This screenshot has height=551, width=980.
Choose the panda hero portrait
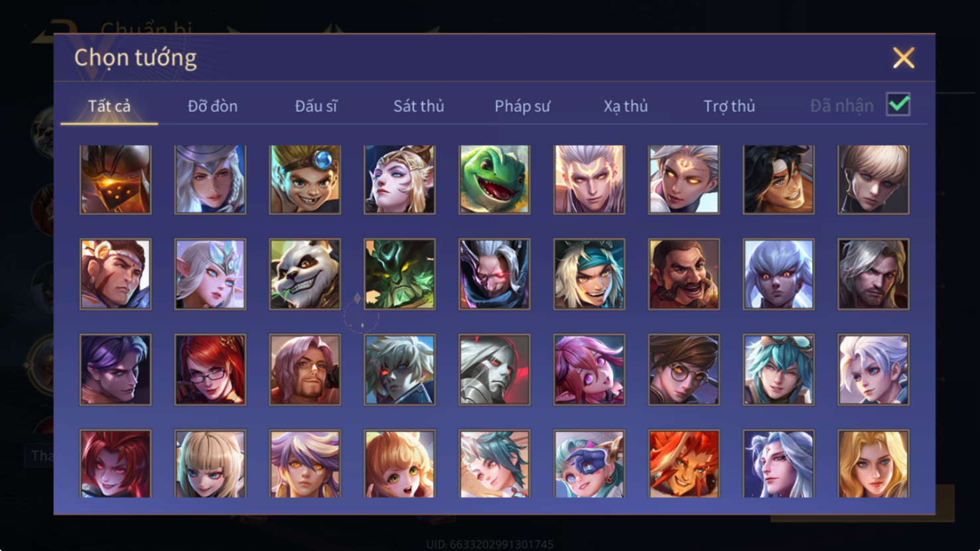[305, 275]
